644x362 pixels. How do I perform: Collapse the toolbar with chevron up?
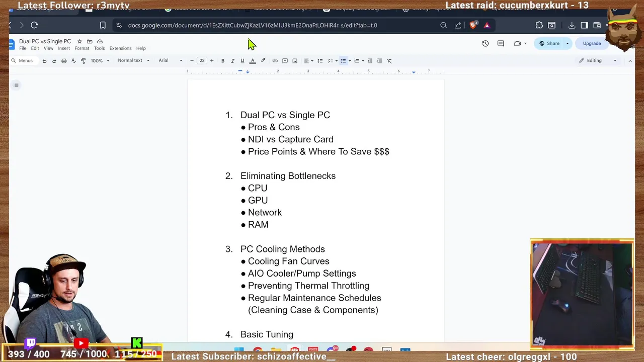click(630, 61)
